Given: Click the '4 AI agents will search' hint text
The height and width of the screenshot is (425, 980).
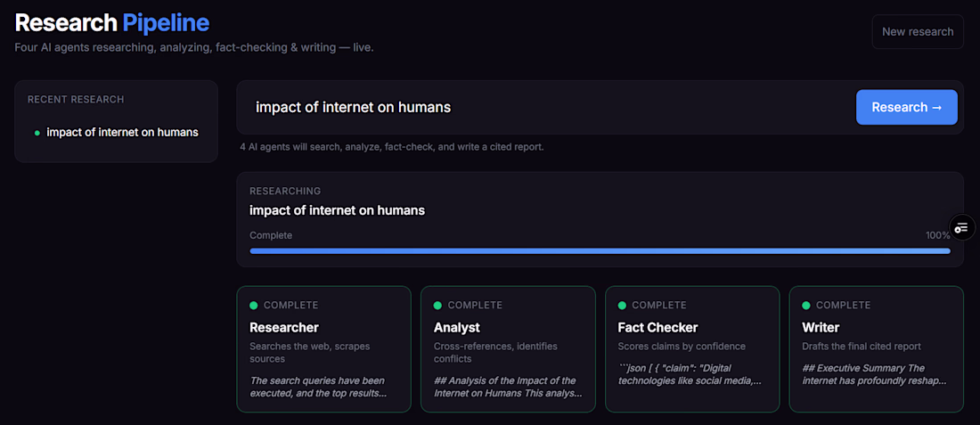Looking at the screenshot, I should (392, 148).
